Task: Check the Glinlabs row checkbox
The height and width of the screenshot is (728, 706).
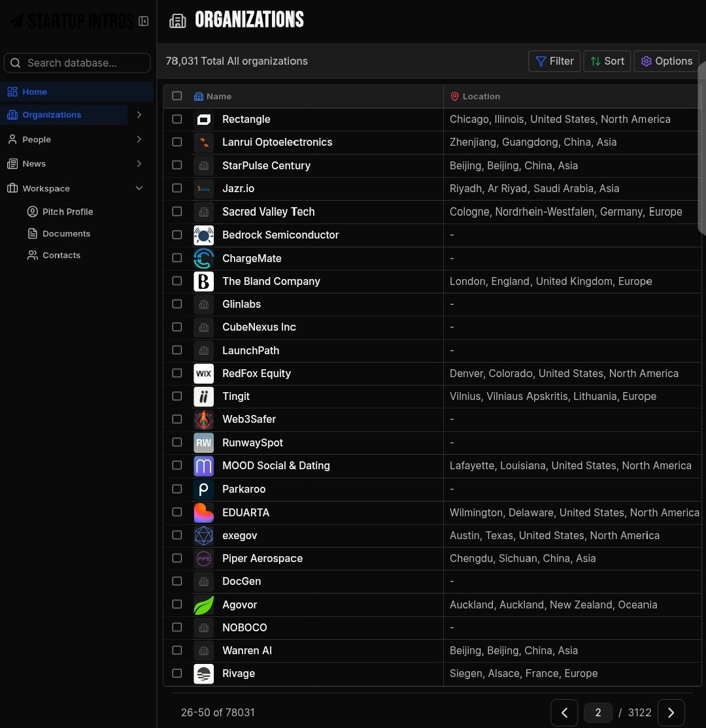Action: pos(177,304)
